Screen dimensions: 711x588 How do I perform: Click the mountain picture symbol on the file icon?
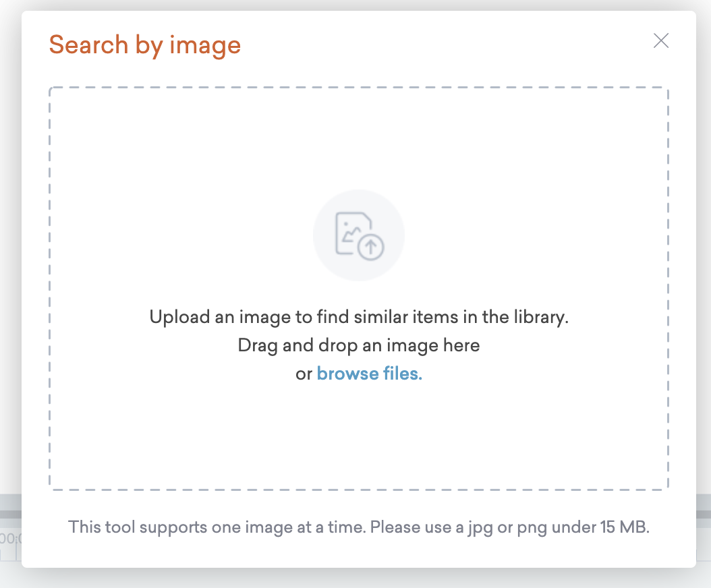pos(351,236)
